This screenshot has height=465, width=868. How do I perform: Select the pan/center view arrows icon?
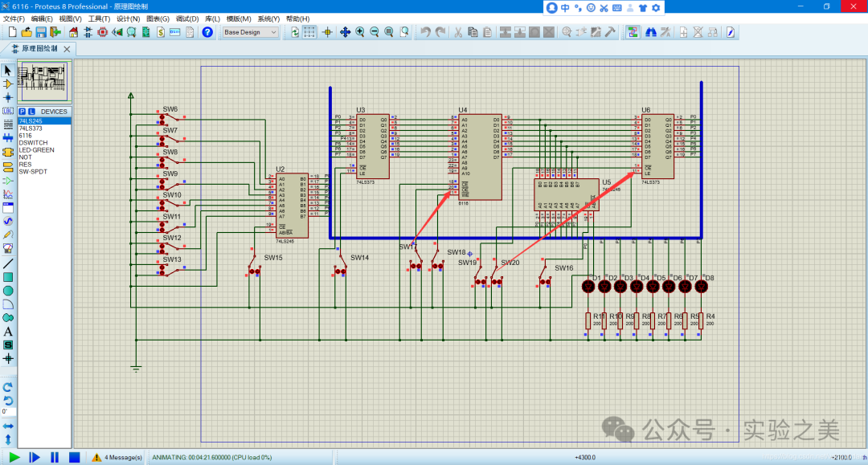pos(345,33)
